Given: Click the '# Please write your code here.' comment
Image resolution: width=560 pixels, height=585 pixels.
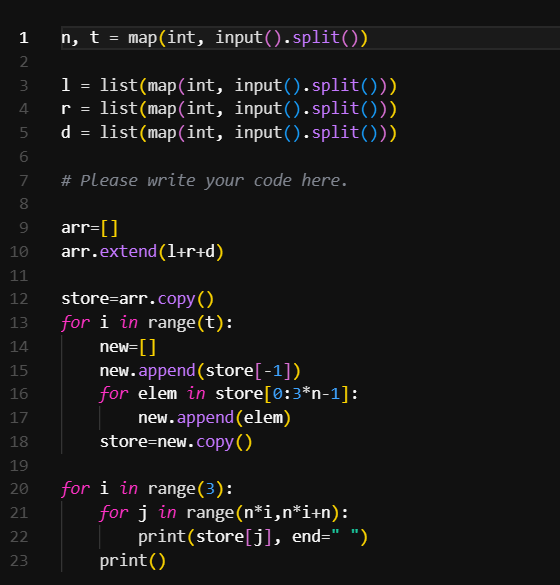Looking at the screenshot, I should (x=204, y=181).
